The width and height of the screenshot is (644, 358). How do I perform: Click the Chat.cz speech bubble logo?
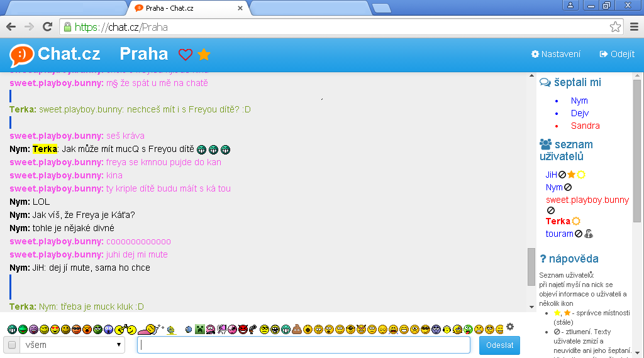coord(21,55)
